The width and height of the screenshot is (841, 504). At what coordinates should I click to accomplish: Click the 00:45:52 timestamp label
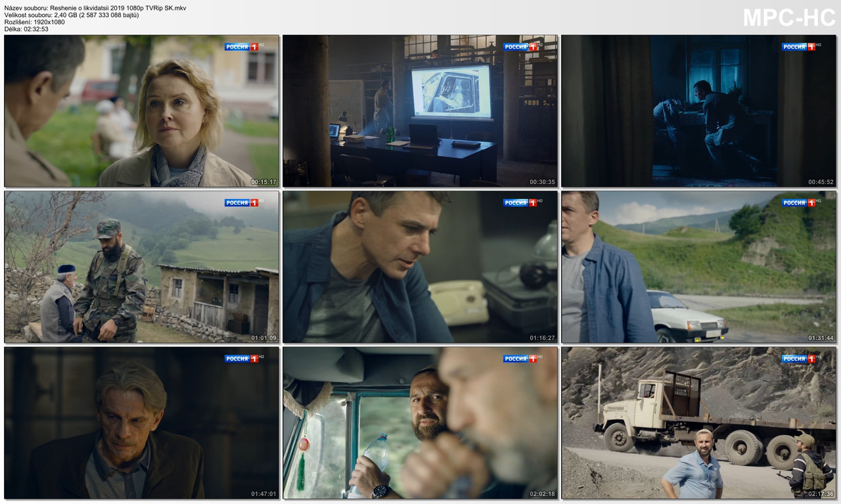tap(821, 182)
